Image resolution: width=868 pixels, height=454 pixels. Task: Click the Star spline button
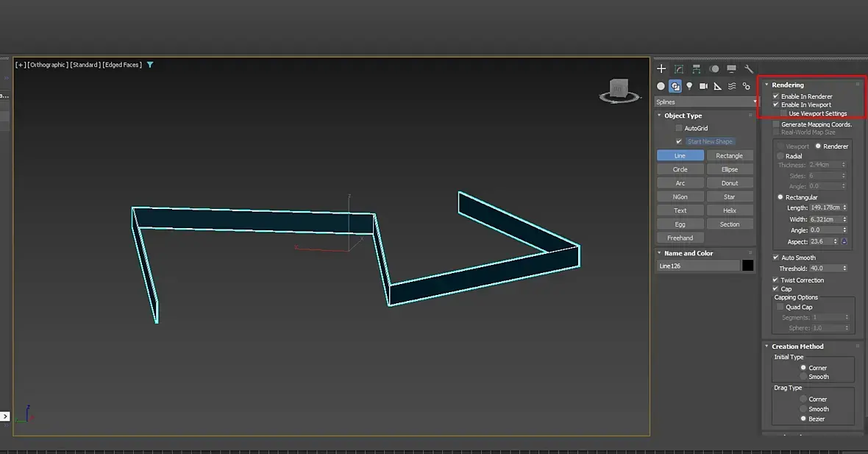pyautogui.click(x=730, y=196)
